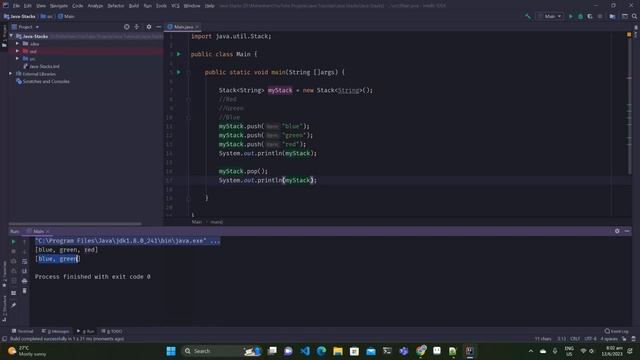Image resolution: width=640 pixels, height=360 pixels.
Task: Expand the .idea folder node
Action: 17,44
